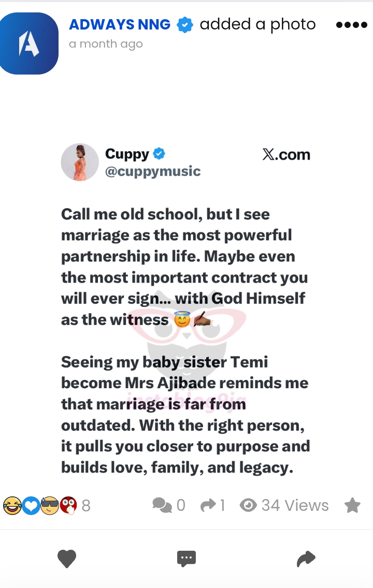Share the post using the bottom arrow
Image resolution: width=373 pixels, height=588 pixels.
[x=306, y=558]
